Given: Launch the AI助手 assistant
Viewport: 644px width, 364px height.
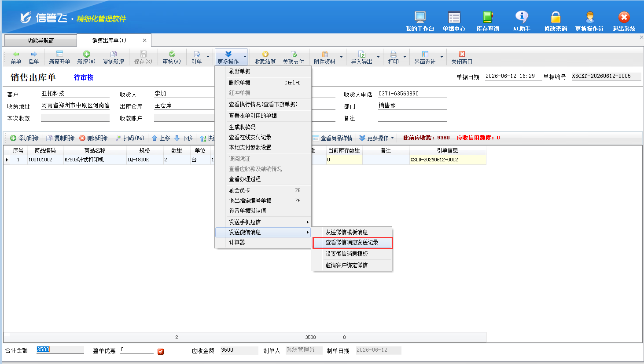Looking at the screenshot, I should (522, 21).
